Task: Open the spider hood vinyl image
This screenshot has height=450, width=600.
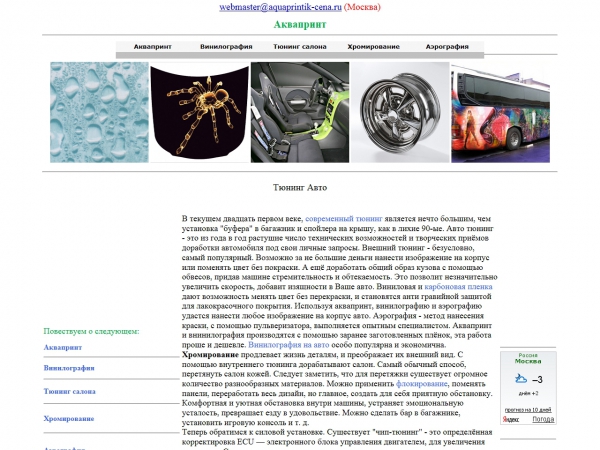Action: pos(199,112)
